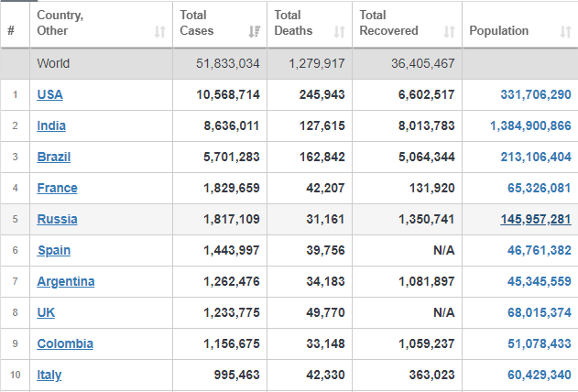Select Russia total deaths 31,161

coord(325,219)
